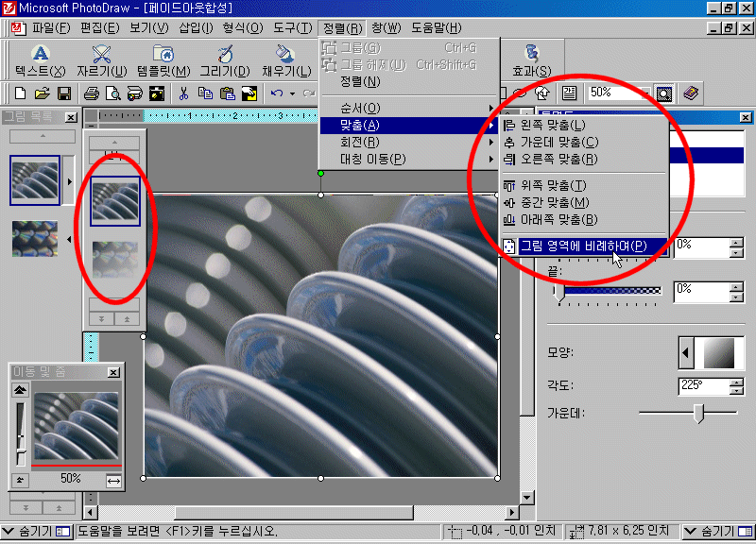This screenshot has height=544, width=756.
Task: Click the help book icon
Action: tap(691, 93)
